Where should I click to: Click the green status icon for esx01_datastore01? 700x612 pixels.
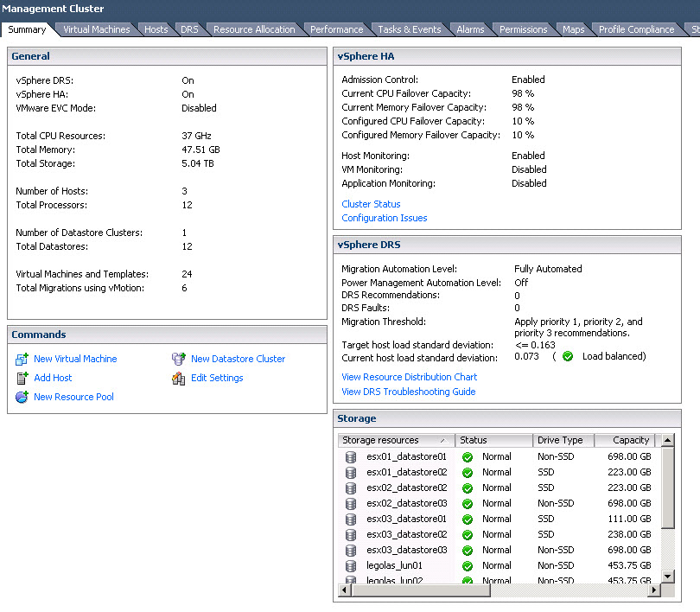pos(468,457)
